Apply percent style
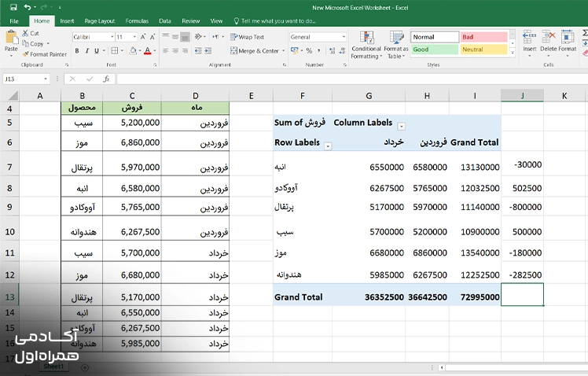This screenshot has width=588, height=376. tap(309, 50)
